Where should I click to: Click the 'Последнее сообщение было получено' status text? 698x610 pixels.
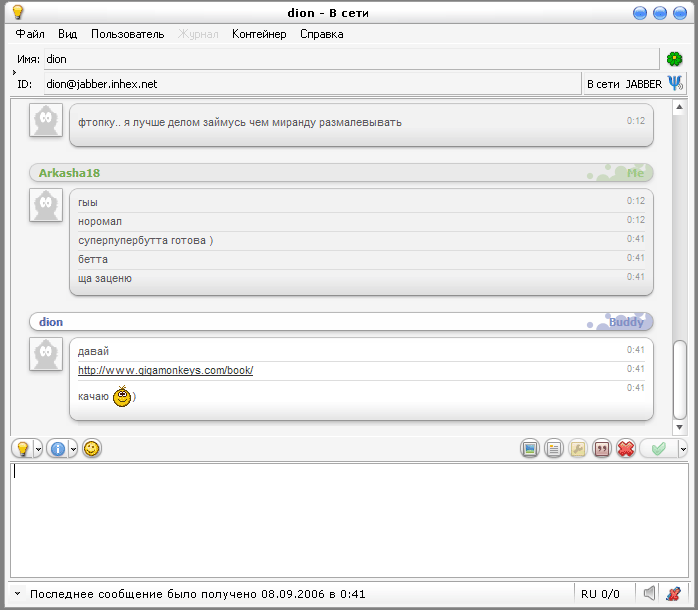coord(197,594)
